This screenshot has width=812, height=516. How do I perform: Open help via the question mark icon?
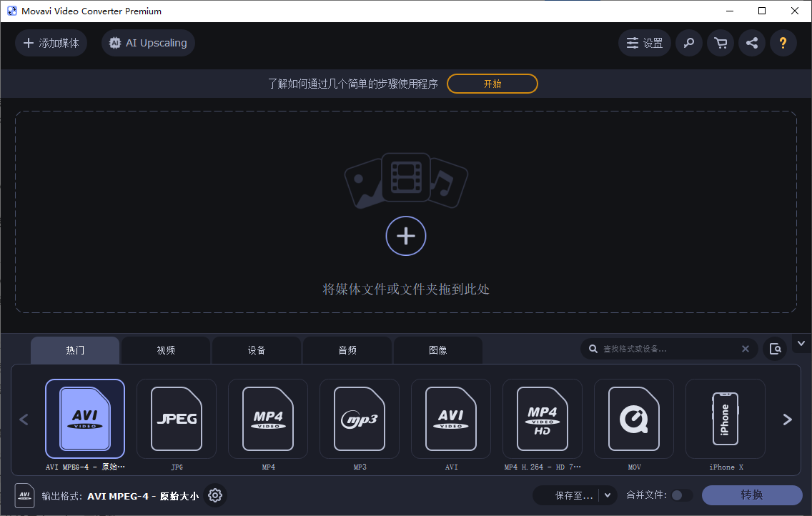click(x=783, y=43)
